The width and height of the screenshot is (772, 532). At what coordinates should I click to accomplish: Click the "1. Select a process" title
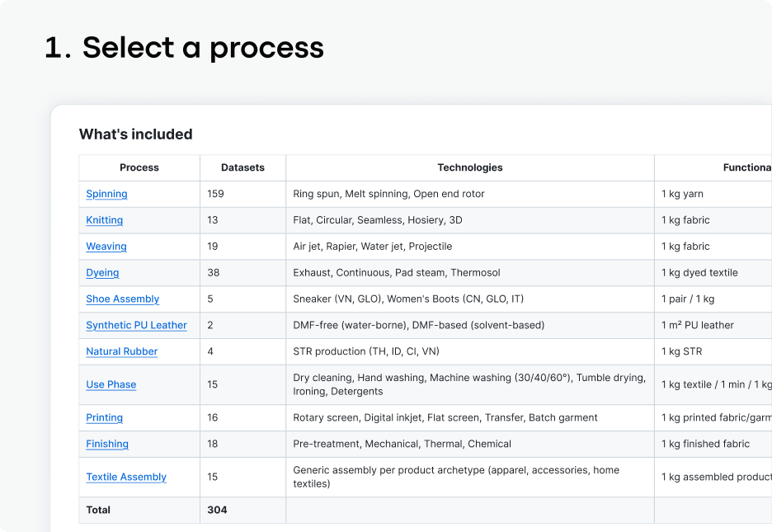[x=184, y=48]
